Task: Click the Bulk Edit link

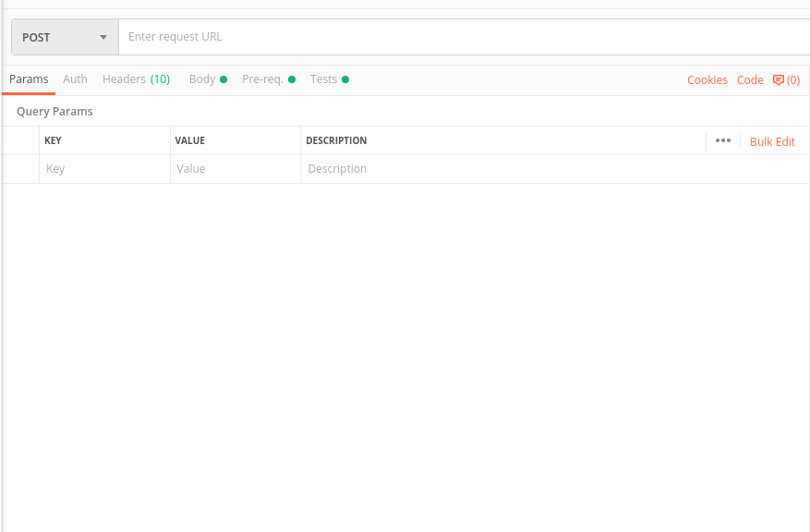Action: pyautogui.click(x=772, y=142)
